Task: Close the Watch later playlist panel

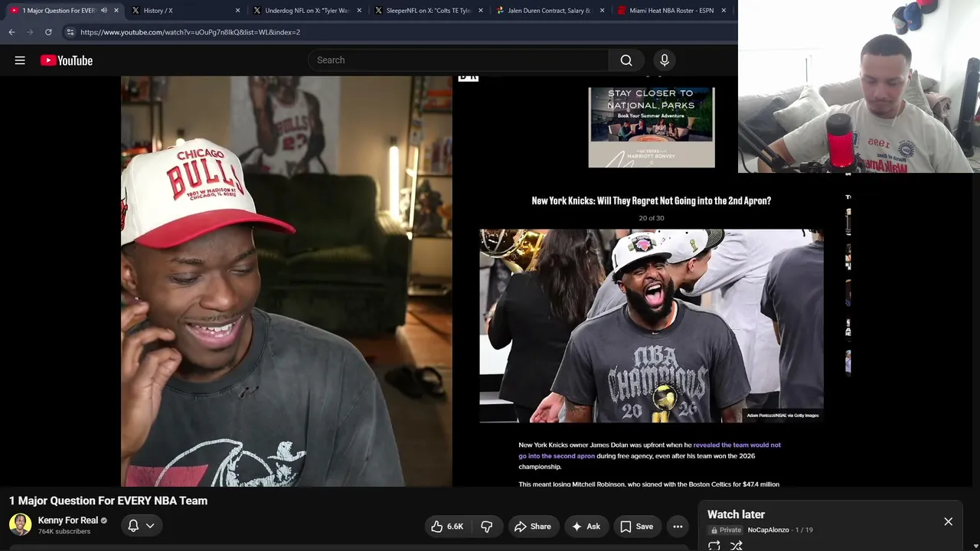Action: pyautogui.click(x=948, y=522)
